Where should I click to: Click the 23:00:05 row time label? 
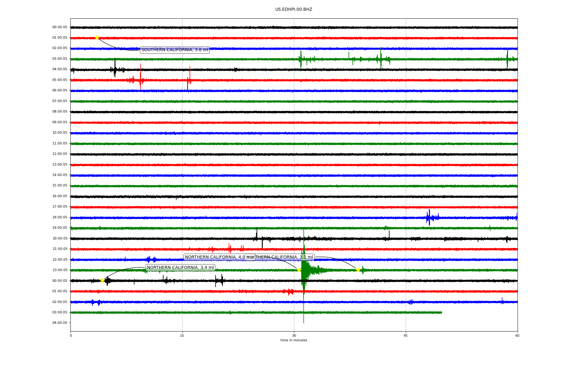tap(60, 270)
